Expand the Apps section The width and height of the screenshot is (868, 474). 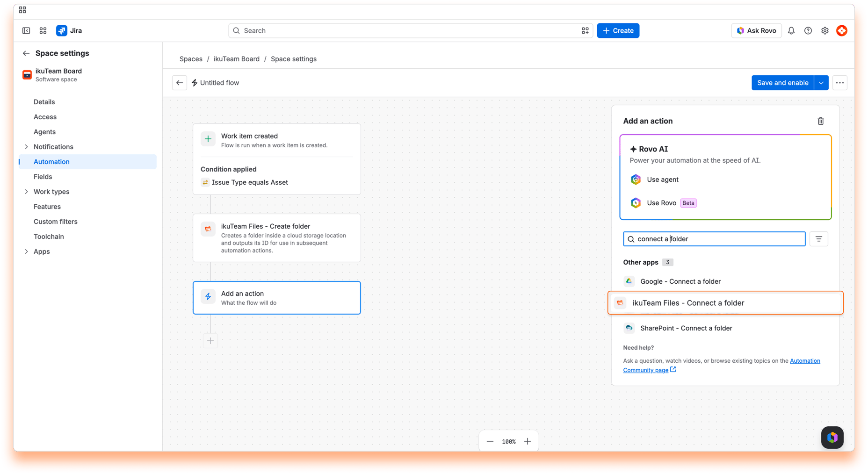[x=26, y=251]
